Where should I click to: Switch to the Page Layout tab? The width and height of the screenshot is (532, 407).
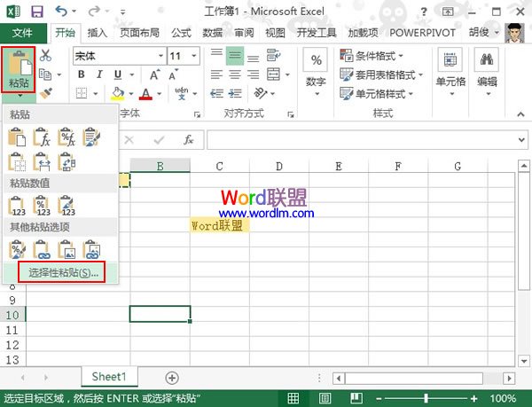coord(139,33)
